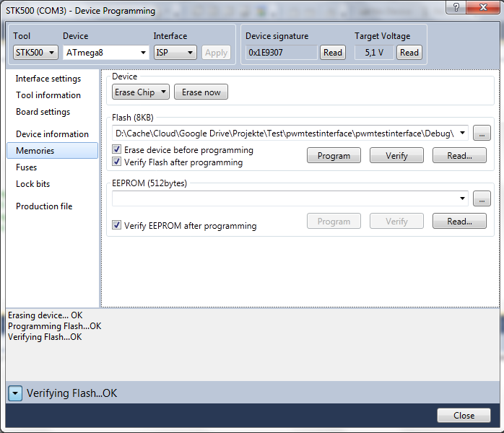
Task: Open the Lock bits page
Action: pyautogui.click(x=32, y=184)
